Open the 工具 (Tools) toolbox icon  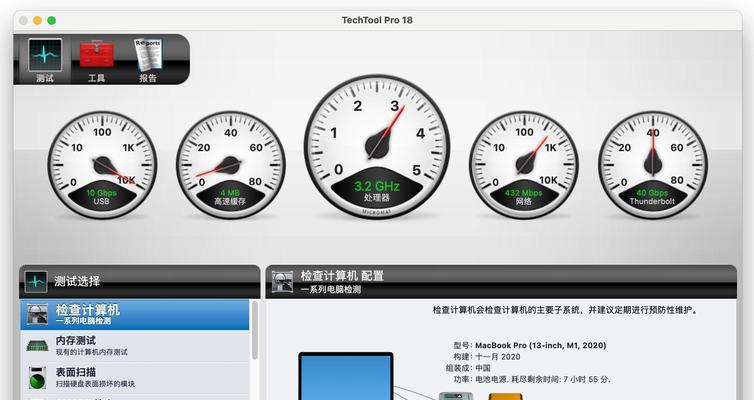pos(97,60)
